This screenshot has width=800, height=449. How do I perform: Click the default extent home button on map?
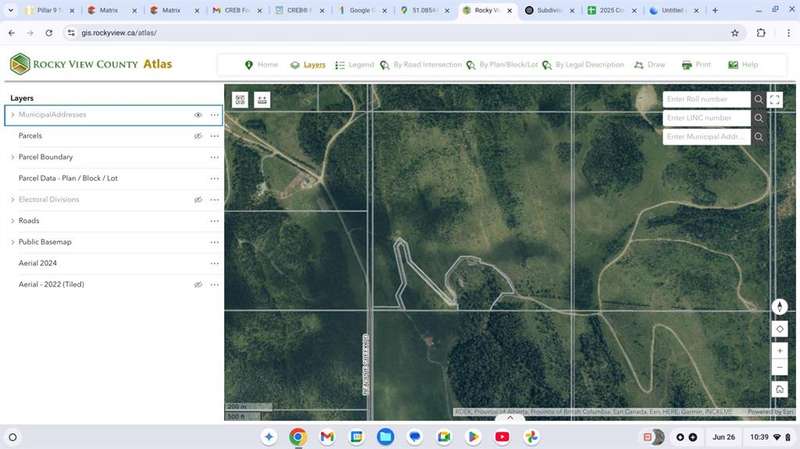point(780,389)
